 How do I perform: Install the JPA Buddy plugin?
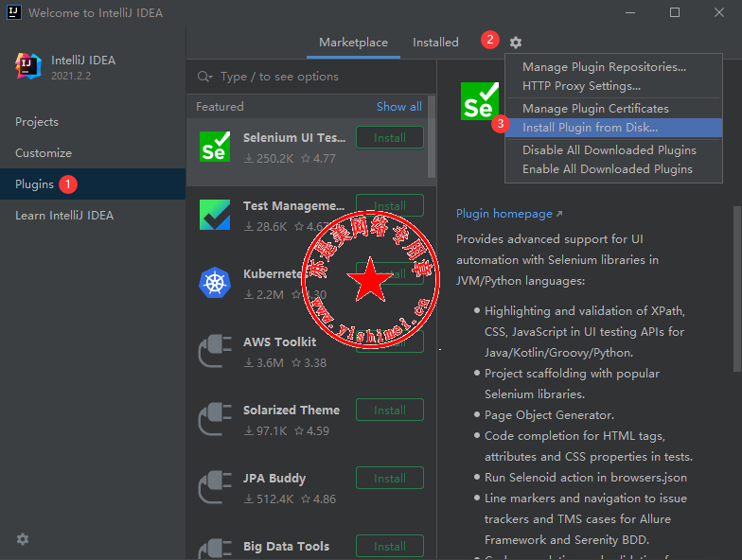click(390, 479)
